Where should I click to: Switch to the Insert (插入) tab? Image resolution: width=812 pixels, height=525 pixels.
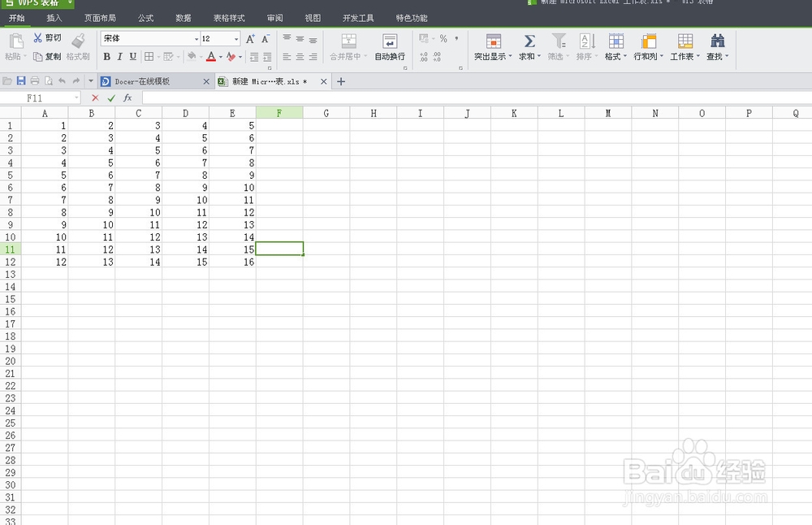point(54,18)
